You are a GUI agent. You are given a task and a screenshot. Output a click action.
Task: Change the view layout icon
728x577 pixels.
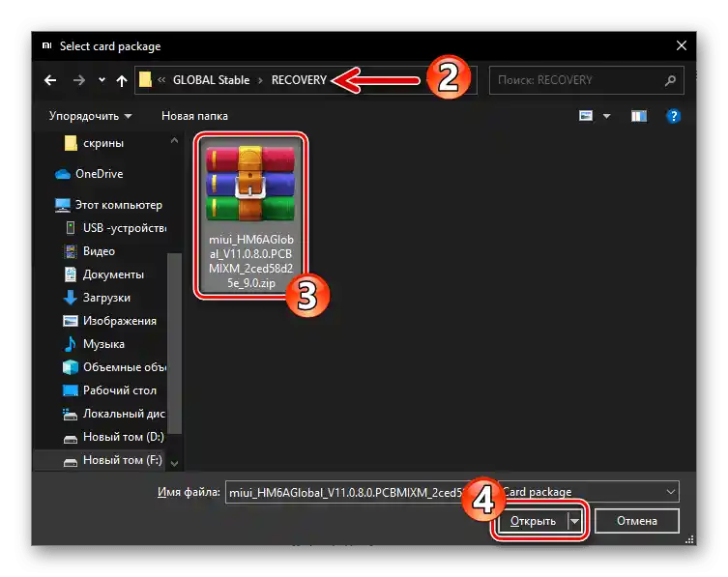click(586, 116)
